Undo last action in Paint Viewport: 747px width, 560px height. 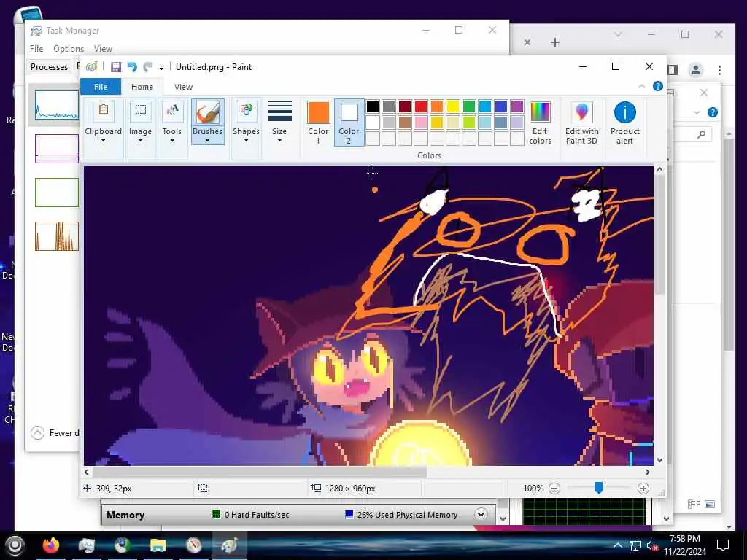[x=132, y=67]
